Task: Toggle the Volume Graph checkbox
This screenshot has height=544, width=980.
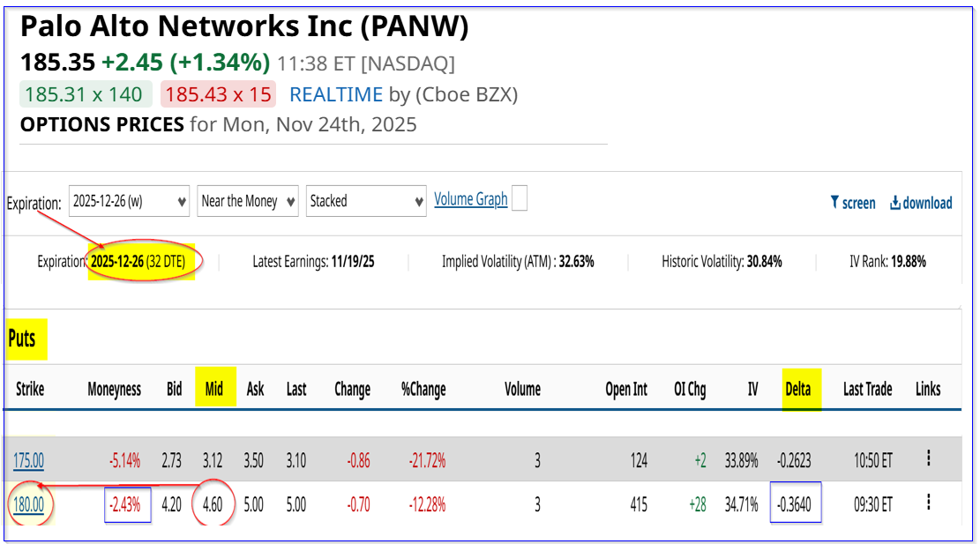Action: pyautogui.click(x=520, y=199)
